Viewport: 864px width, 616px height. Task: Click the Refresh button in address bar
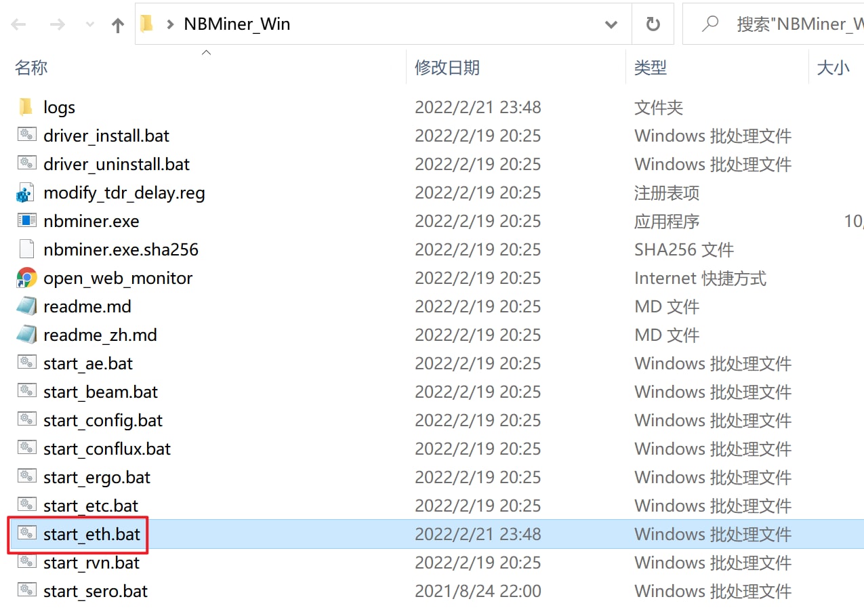(x=653, y=25)
